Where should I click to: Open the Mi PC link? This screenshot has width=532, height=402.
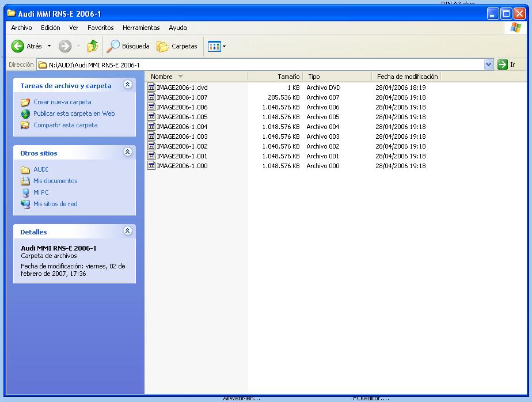coord(41,192)
